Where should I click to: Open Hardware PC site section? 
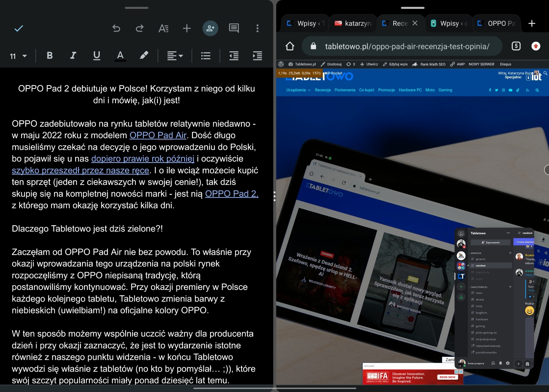(410, 90)
